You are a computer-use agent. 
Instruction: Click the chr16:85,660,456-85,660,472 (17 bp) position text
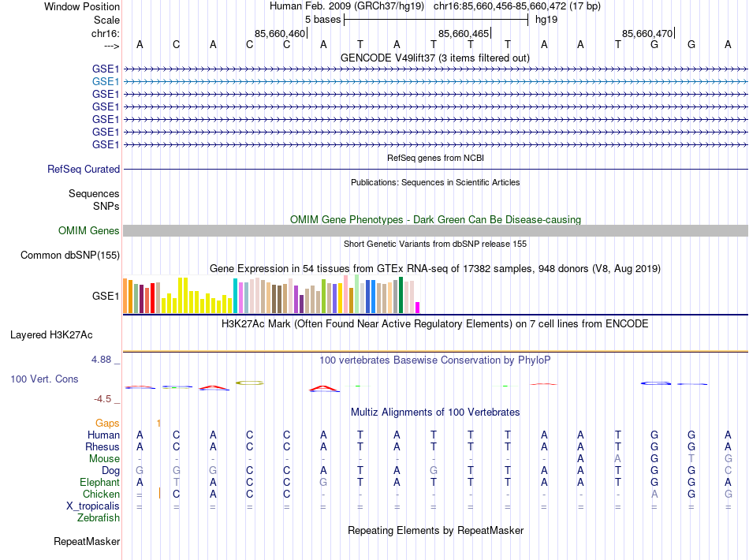point(517,6)
